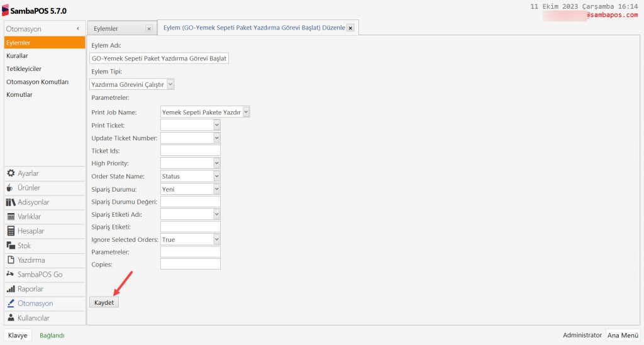Open the Hesaplar section
Screen dimensions: 644x345
45,231
